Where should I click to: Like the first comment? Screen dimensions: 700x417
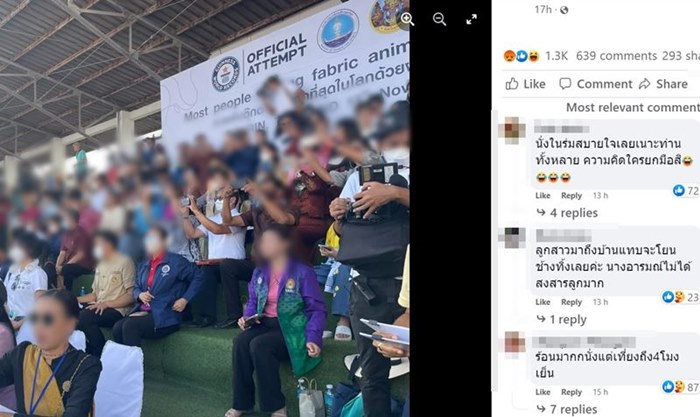tap(542, 196)
